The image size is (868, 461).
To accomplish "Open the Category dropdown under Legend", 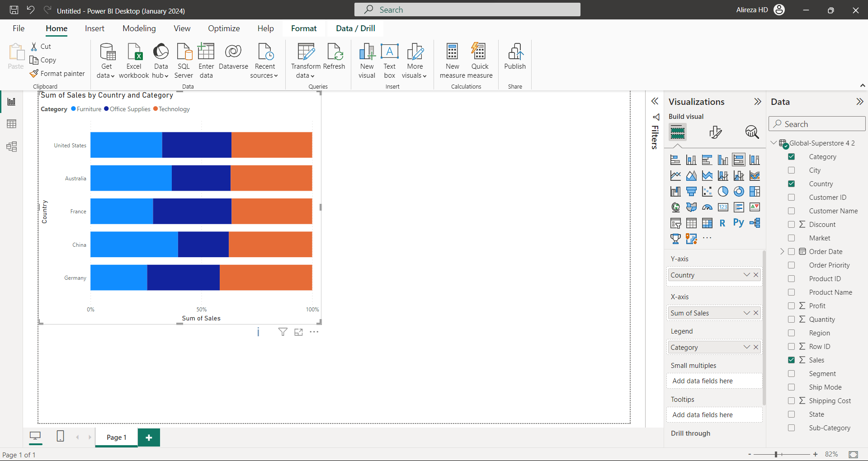I will coord(746,347).
